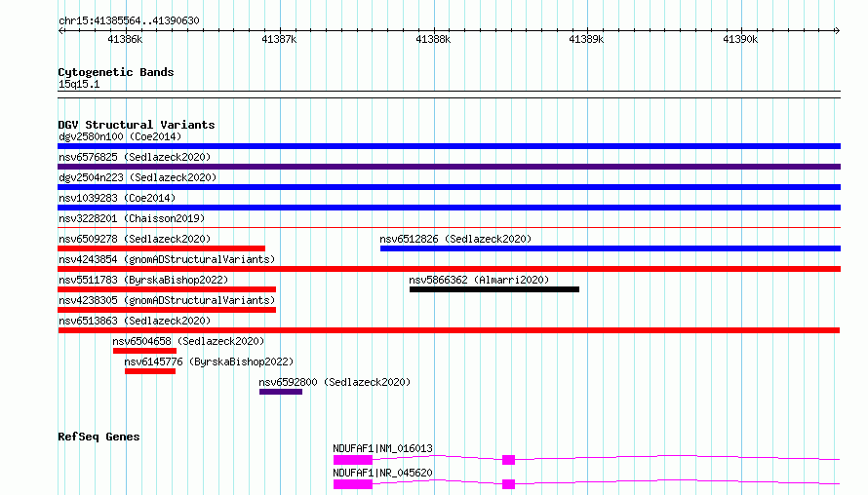Click the blue bar of dgv2580n100
This screenshot has height=495, width=868.
449,146
